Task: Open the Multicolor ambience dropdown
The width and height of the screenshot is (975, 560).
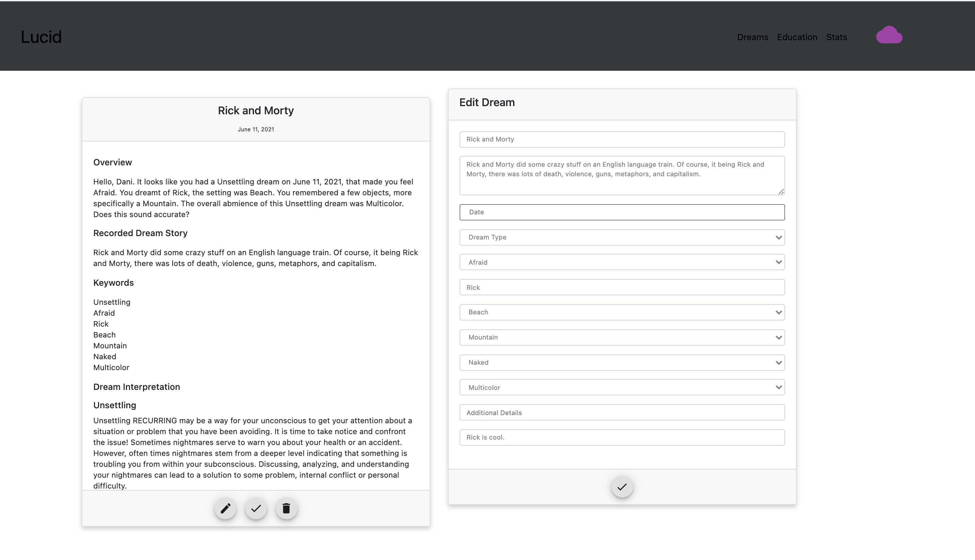Action: pyautogui.click(x=622, y=387)
